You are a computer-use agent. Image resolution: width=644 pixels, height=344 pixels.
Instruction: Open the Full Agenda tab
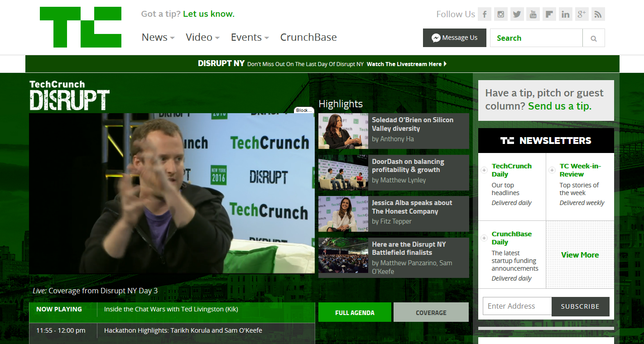tap(355, 312)
